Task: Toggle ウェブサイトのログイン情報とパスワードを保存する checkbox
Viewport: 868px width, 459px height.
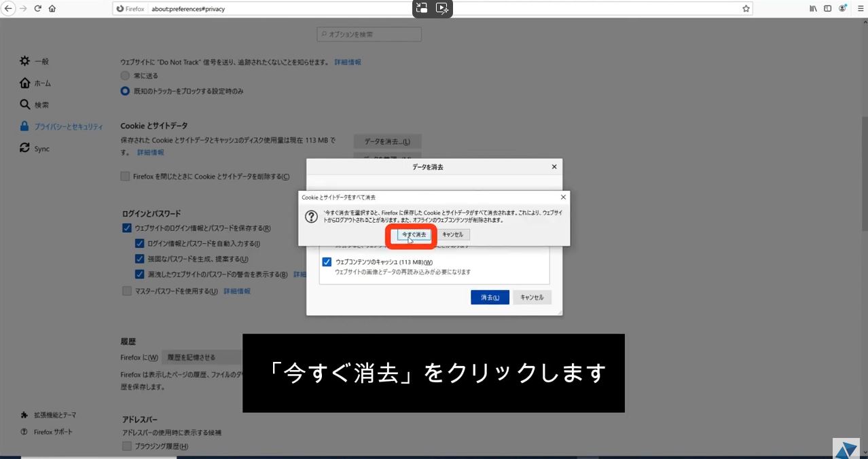Action: click(x=127, y=228)
